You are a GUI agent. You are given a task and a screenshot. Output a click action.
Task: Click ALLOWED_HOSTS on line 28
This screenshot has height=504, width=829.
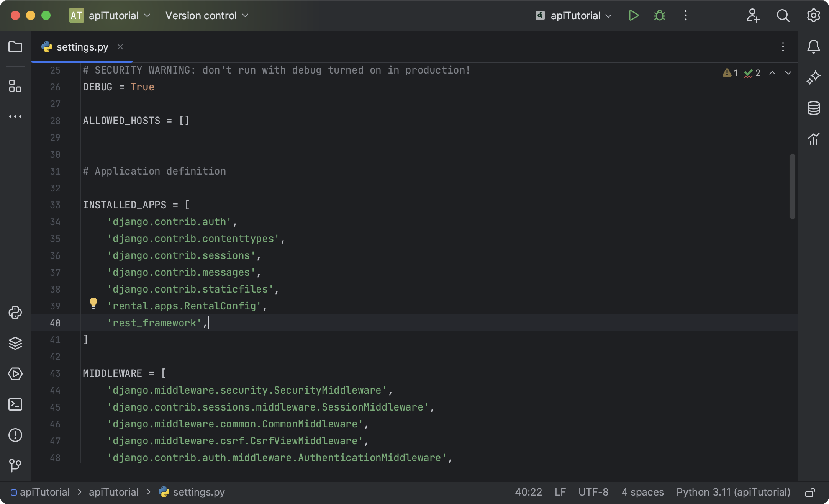[121, 121]
